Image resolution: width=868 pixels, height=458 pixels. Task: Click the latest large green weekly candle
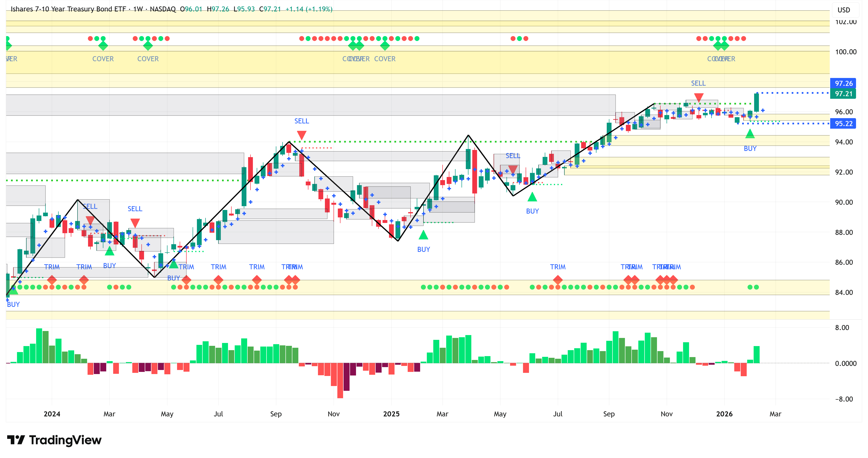(x=757, y=103)
